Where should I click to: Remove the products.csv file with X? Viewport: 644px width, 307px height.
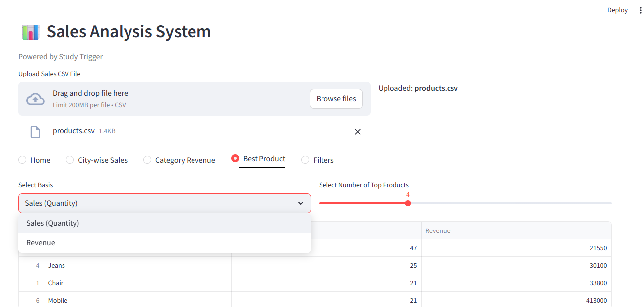click(357, 132)
